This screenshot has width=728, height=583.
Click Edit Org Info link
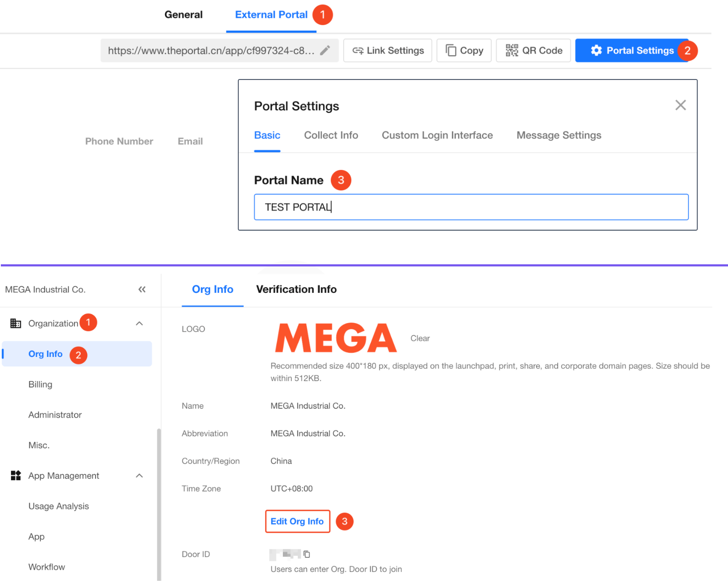[x=297, y=521]
